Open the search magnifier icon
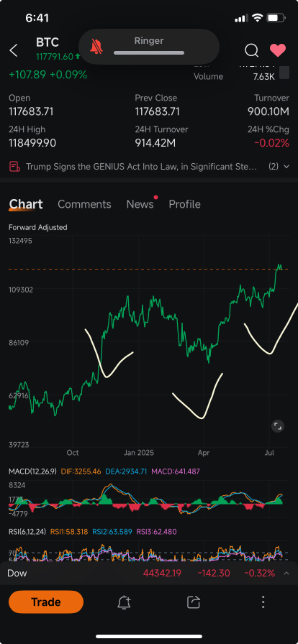Viewport: 298px width, 644px height. (x=251, y=50)
